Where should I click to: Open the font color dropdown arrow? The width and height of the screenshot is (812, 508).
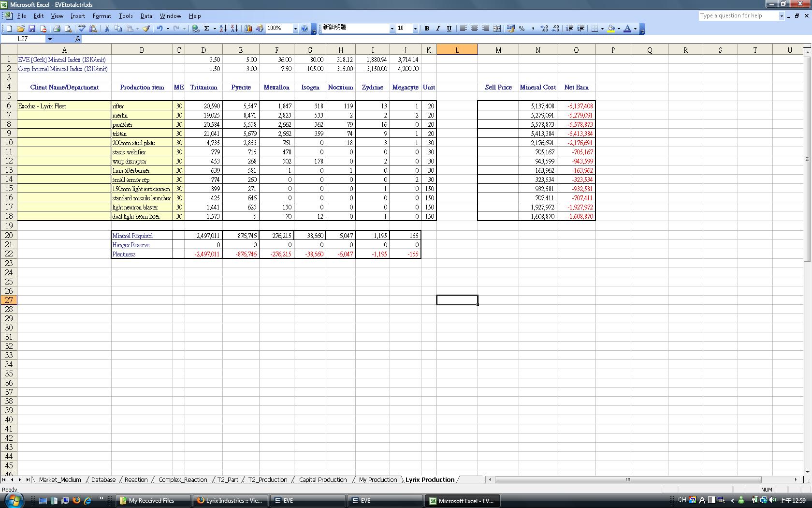(635, 29)
